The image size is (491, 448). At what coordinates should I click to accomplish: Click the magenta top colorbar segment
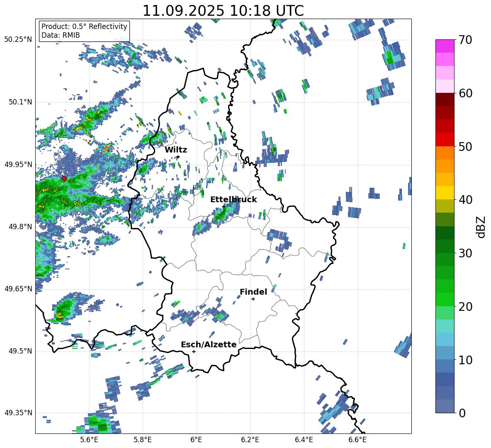(445, 46)
